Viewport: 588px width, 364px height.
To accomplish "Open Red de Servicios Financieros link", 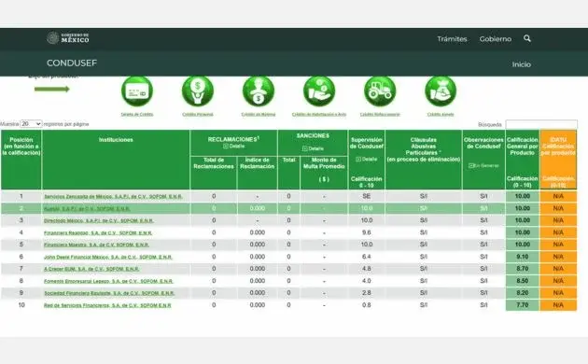I will pyautogui.click(x=107, y=305).
